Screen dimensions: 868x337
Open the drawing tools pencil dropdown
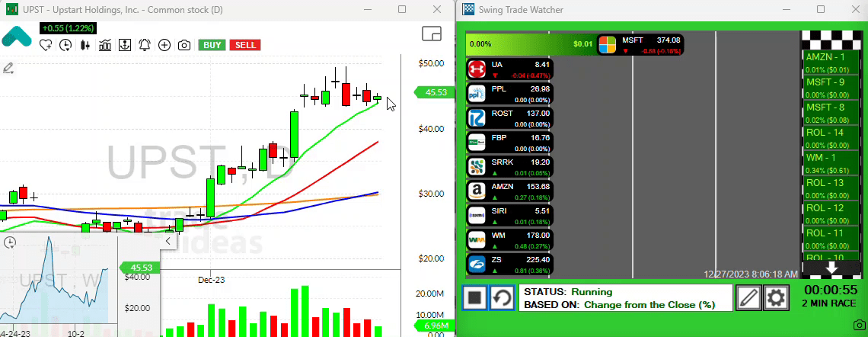[8, 69]
